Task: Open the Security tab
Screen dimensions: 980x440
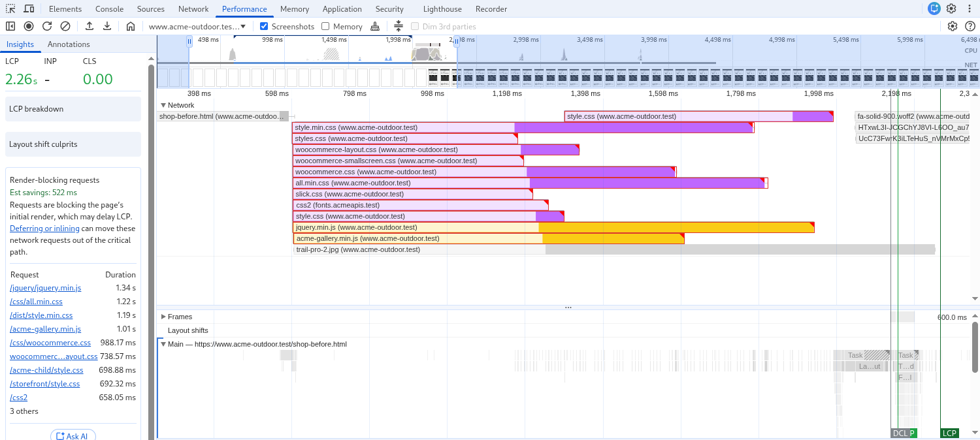Action: tap(389, 8)
